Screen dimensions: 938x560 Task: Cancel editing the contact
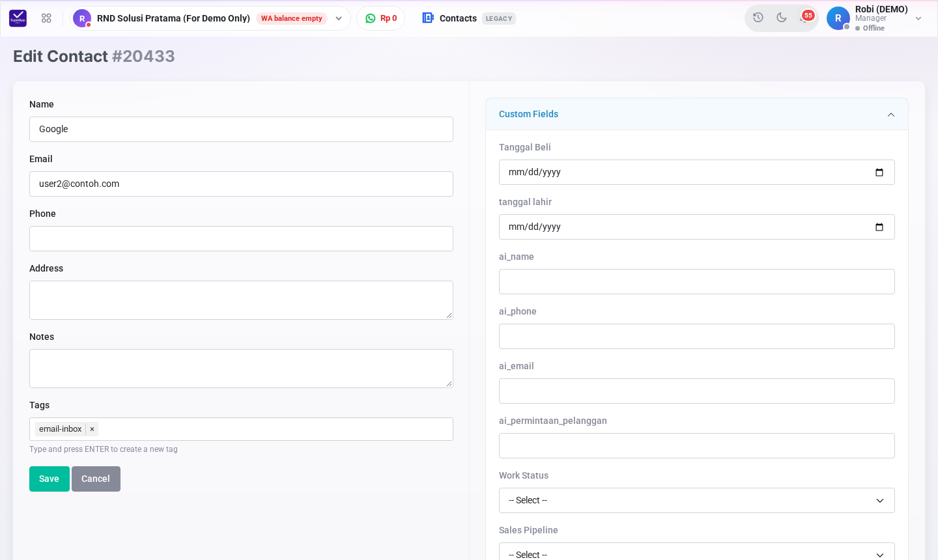click(x=96, y=479)
